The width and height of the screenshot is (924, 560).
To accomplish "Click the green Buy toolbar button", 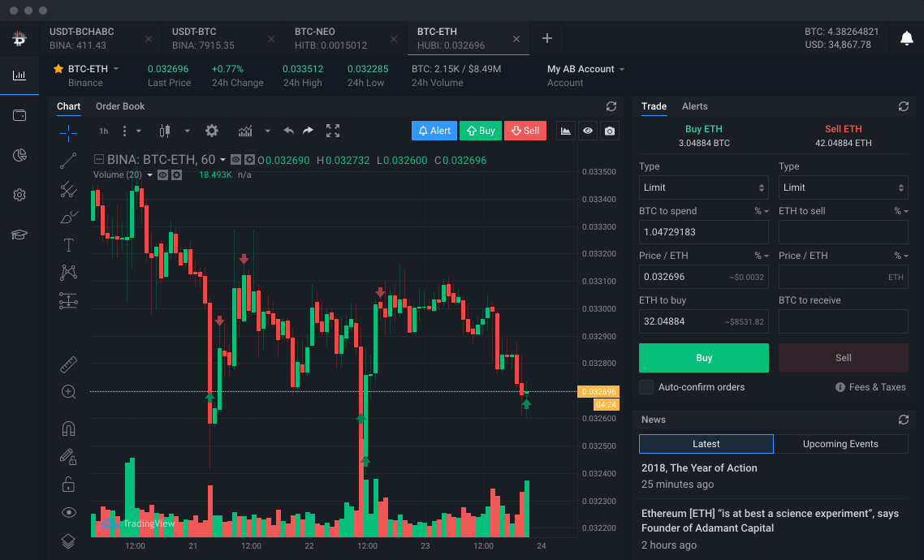I will [x=481, y=131].
